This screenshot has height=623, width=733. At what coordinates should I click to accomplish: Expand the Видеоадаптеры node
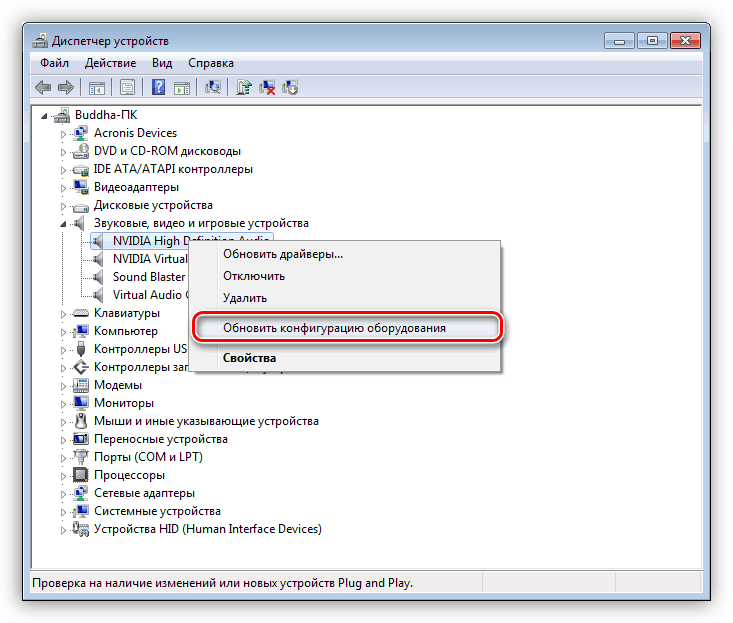pos(63,188)
